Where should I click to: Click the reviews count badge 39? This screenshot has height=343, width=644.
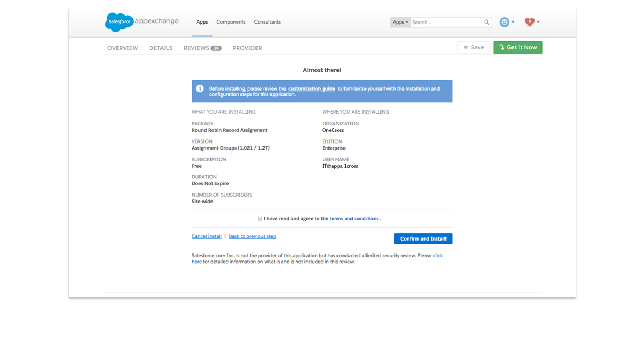point(216,48)
